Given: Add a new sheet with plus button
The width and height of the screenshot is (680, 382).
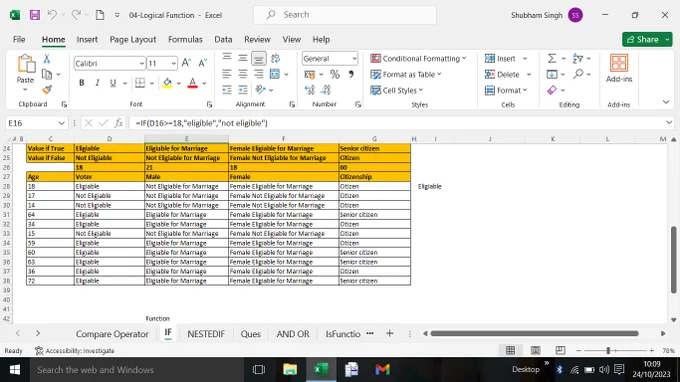Looking at the screenshot, I should click(x=389, y=333).
